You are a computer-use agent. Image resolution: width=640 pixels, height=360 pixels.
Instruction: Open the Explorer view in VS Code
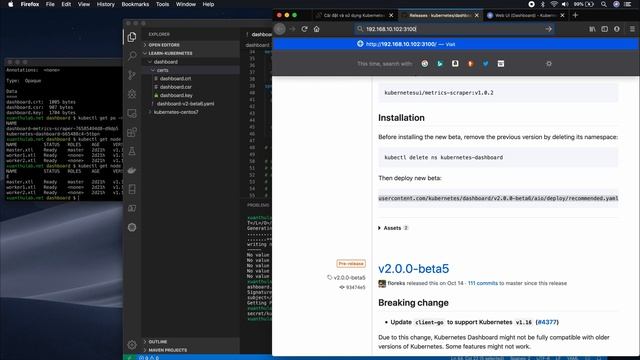click(132, 37)
